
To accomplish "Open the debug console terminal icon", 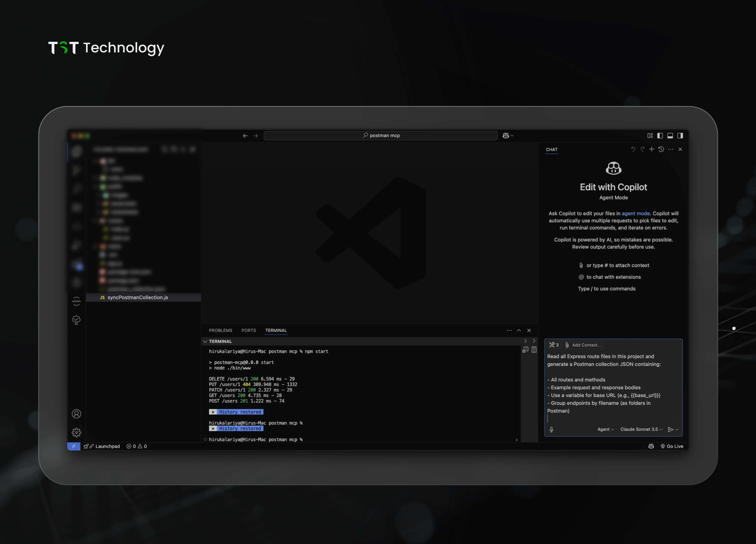I will click(x=525, y=350).
